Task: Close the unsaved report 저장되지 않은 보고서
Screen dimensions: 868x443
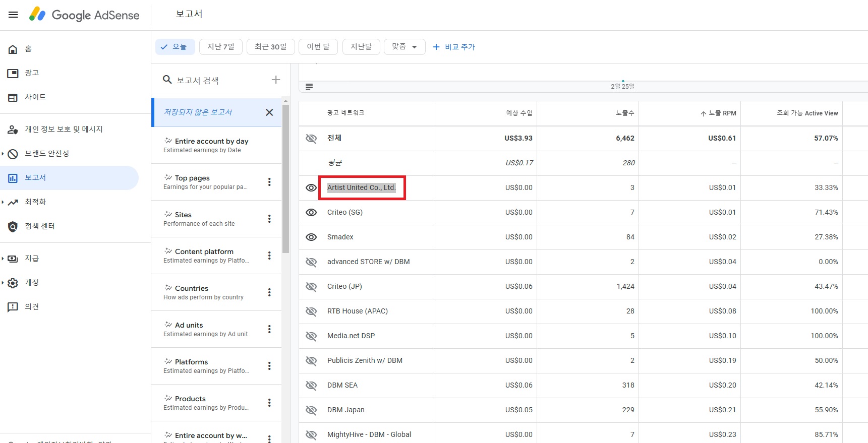Action: point(269,112)
